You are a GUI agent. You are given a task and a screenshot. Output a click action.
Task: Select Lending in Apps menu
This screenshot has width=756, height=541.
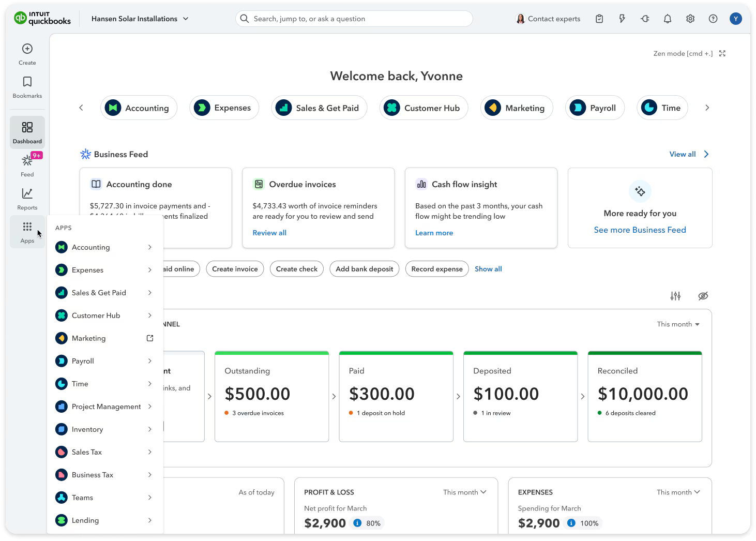point(105,520)
